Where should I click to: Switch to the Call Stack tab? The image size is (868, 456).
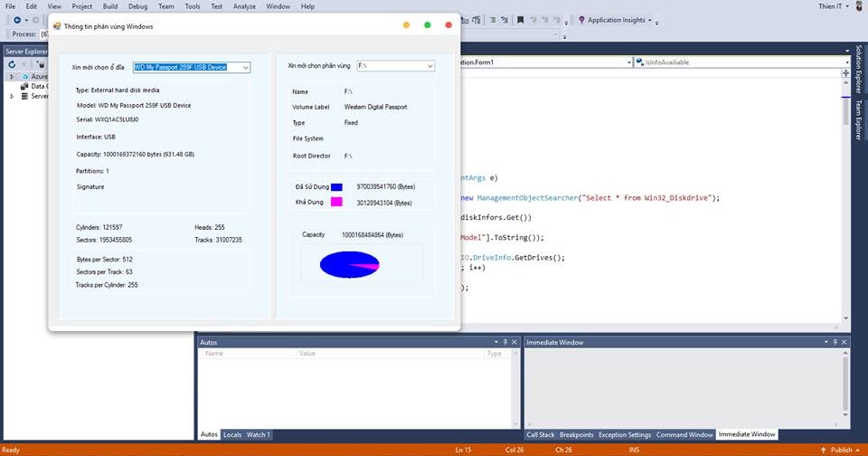pyautogui.click(x=541, y=435)
